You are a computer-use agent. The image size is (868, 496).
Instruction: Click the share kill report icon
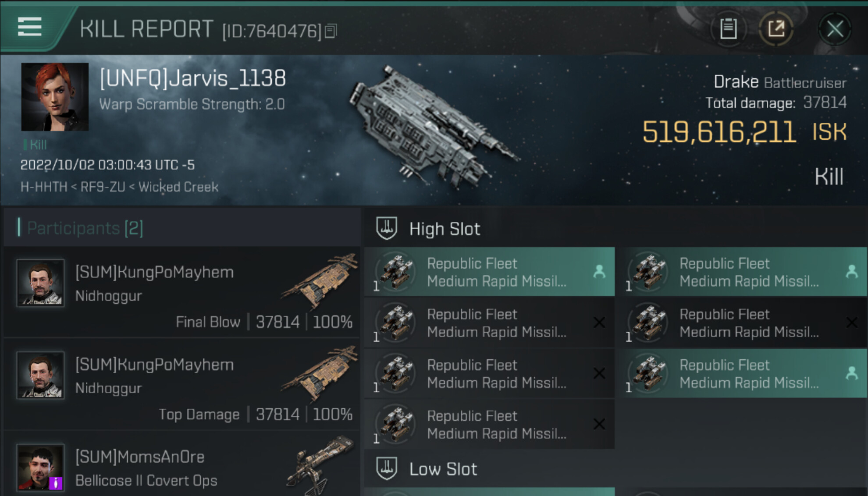click(776, 29)
